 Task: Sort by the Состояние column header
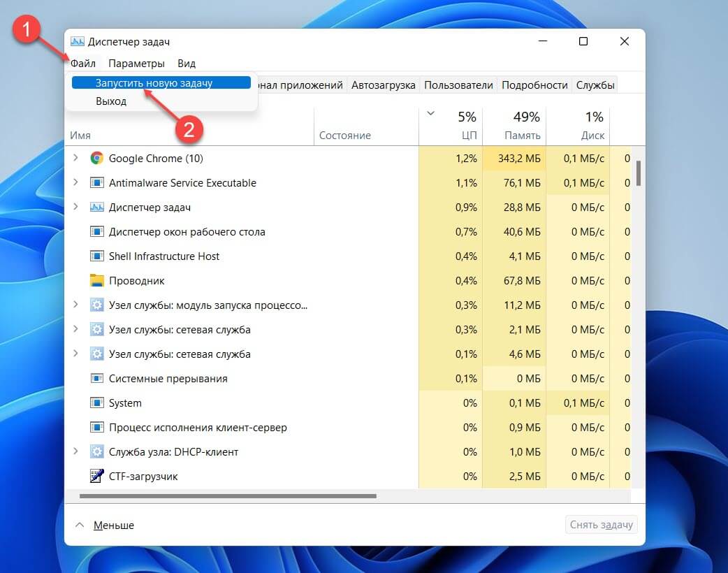click(366, 126)
